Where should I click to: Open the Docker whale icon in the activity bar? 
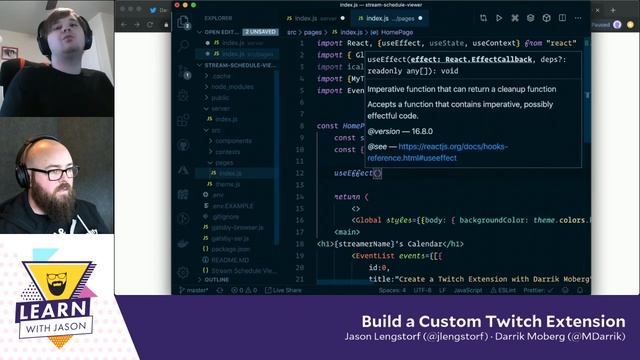click(x=183, y=244)
